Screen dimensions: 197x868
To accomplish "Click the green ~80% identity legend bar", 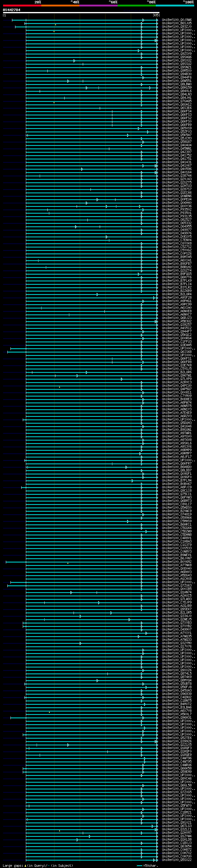I will (137, 6).
